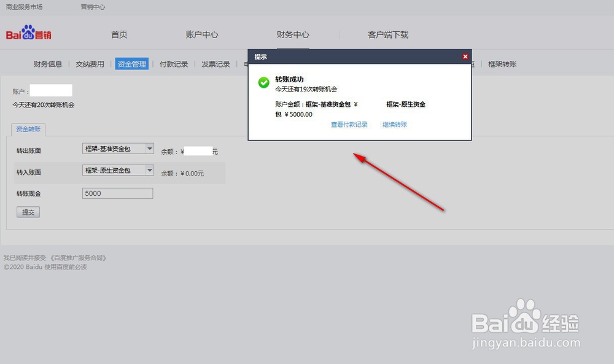Screen dimensions: 614x364
Task: Open 《百度推广服务合同》 link
Action: click(x=79, y=258)
